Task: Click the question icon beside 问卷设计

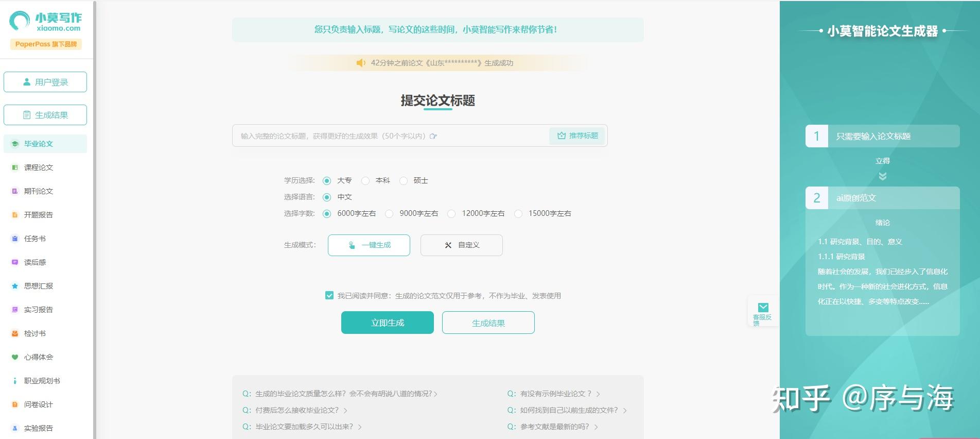Action: pyautogui.click(x=15, y=404)
